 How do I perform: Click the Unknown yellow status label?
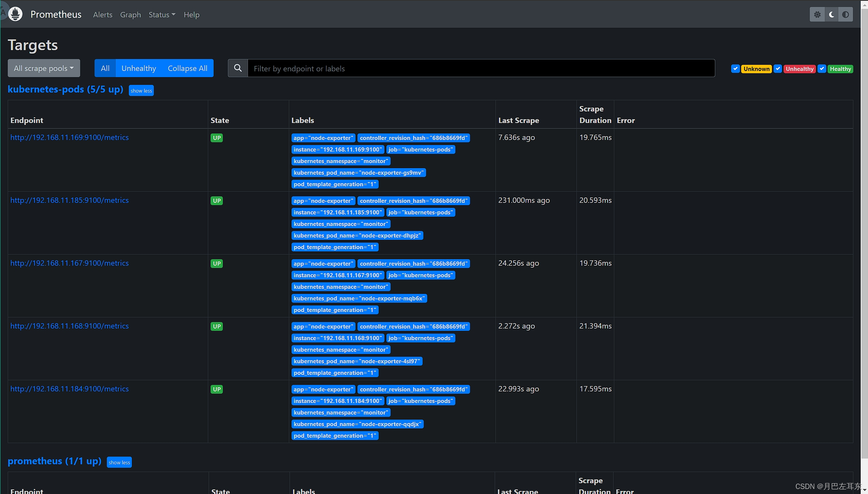pos(757,69)
